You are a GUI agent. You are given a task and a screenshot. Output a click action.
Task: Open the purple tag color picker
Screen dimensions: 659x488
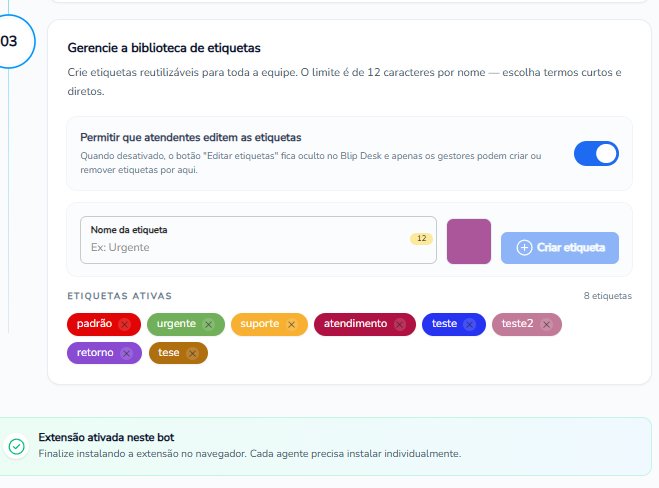[469, 241]
